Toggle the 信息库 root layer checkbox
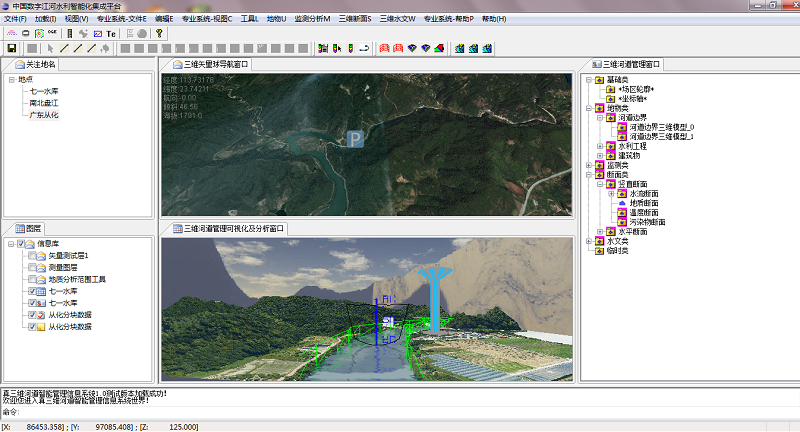 click(21, 244)
